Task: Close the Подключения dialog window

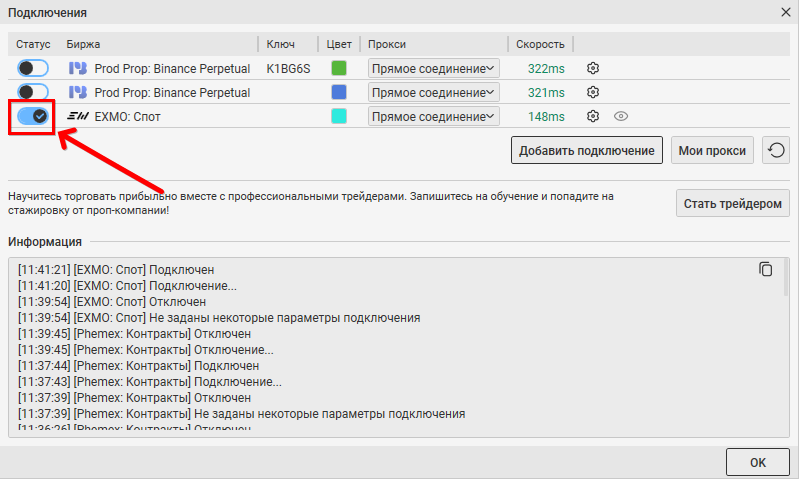Action: coord(783,12)
